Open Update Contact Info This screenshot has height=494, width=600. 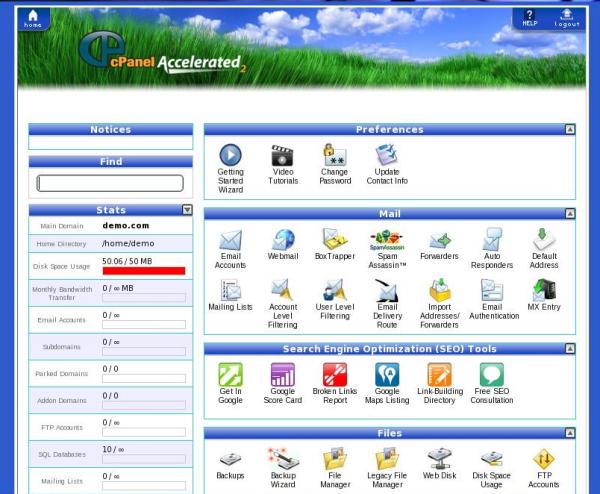coord(387,165)
